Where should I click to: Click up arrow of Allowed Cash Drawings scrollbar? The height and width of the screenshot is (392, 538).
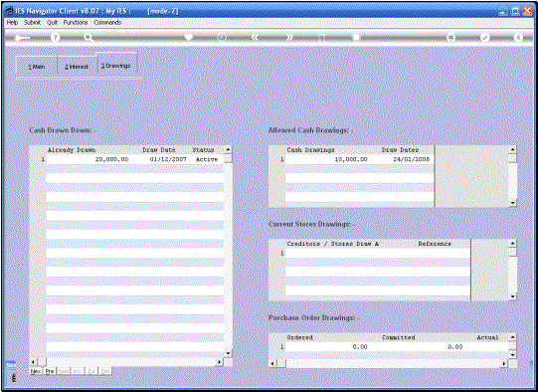(x=512, y=149)
